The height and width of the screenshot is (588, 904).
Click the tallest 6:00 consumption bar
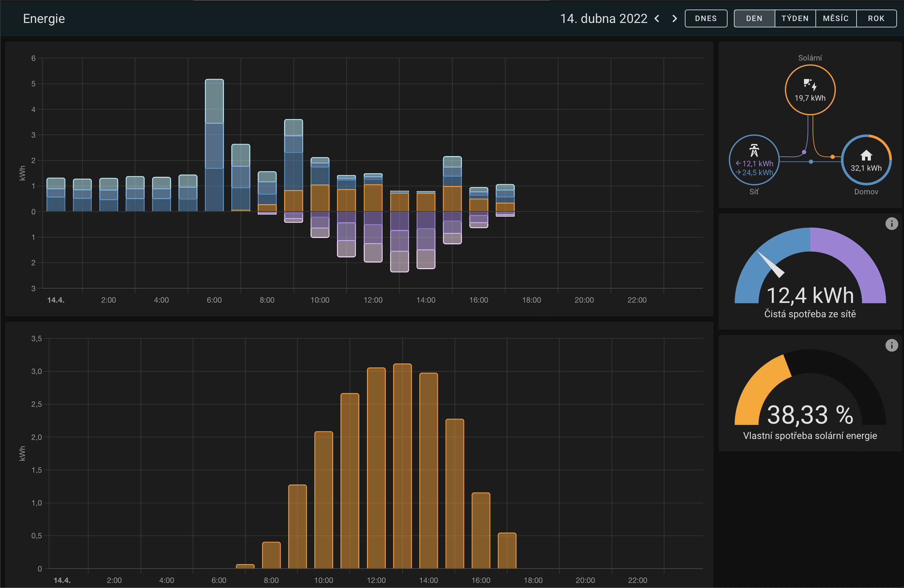point(214,144)
